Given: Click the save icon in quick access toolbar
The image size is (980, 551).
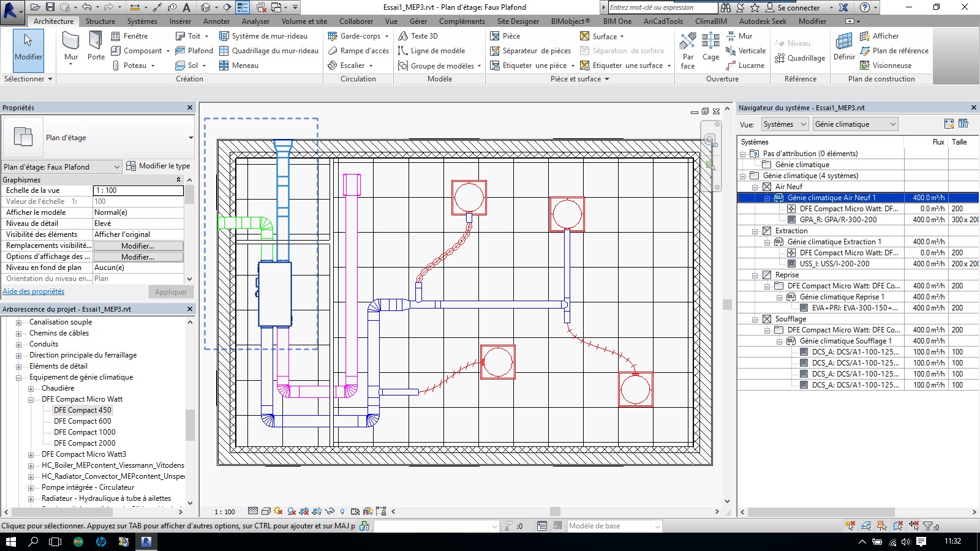Looking at the screenshot, I should 50,7.
